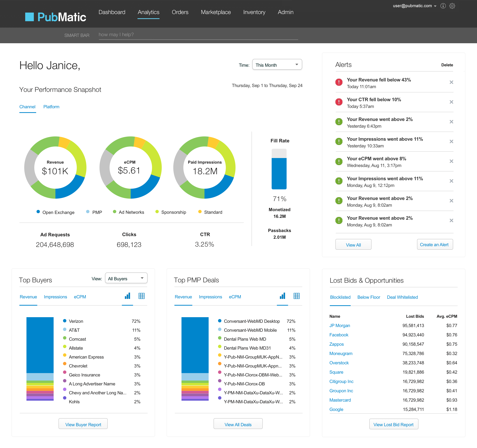Open settings gear icon in header

[x=452, y=6]
